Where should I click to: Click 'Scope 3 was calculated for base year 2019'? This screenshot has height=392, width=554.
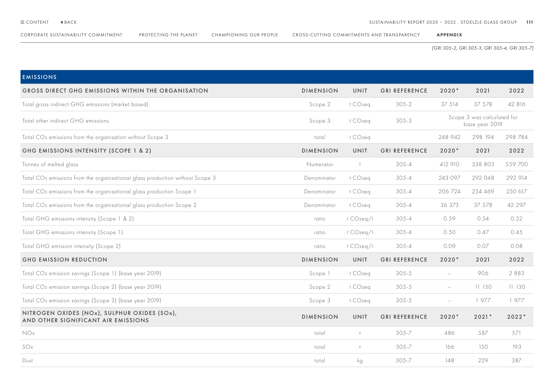tap(483, 121)
